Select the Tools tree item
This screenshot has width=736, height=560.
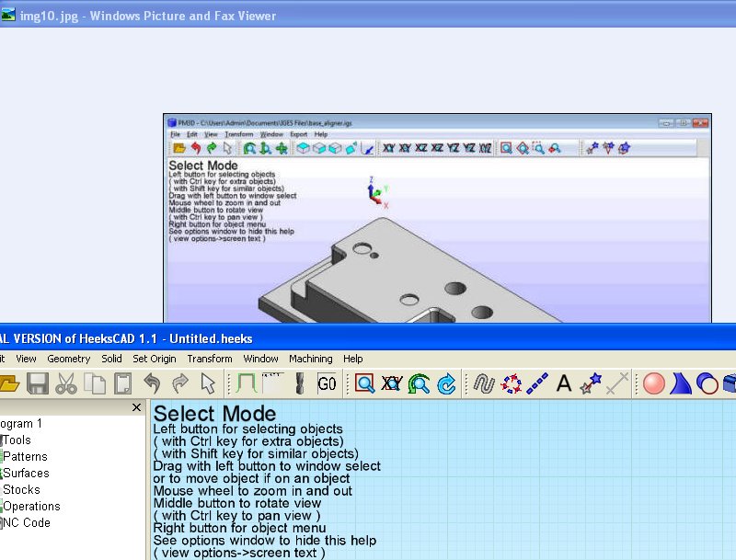[17, 440]
